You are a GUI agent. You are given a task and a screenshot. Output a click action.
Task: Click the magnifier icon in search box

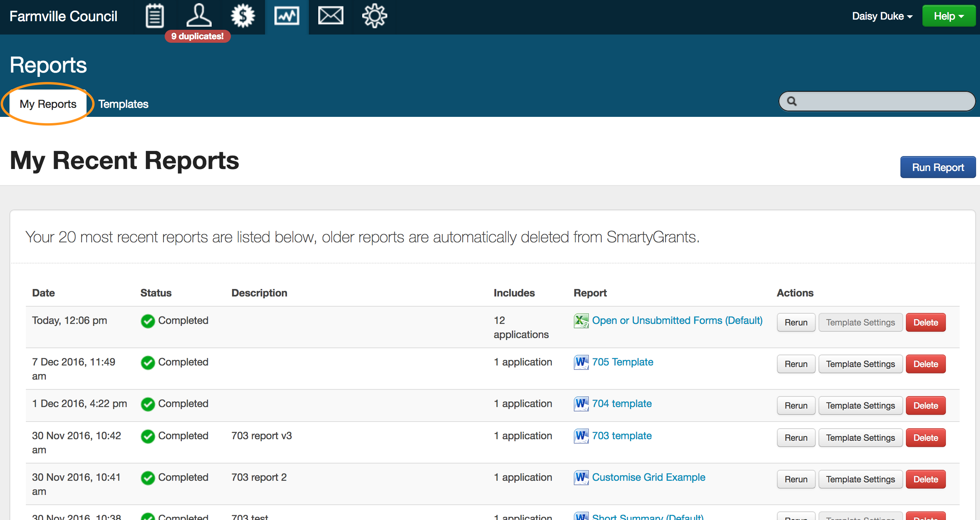pyautogui.click(x=792, y=102)
